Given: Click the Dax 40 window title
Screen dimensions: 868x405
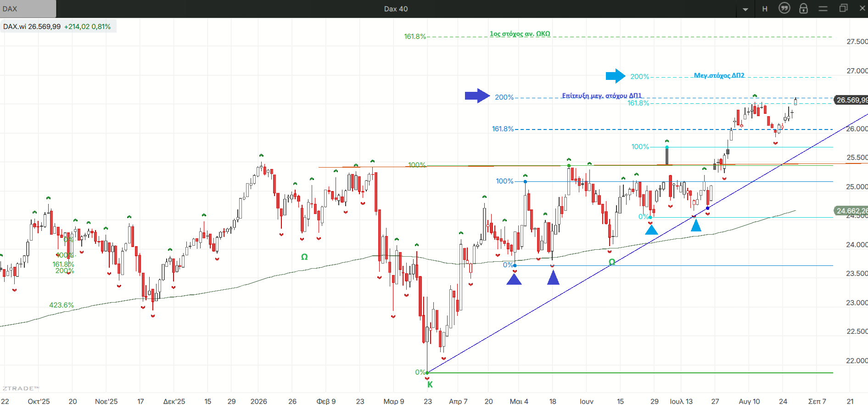Looking at the screenshot, I should tap(396, 9).
